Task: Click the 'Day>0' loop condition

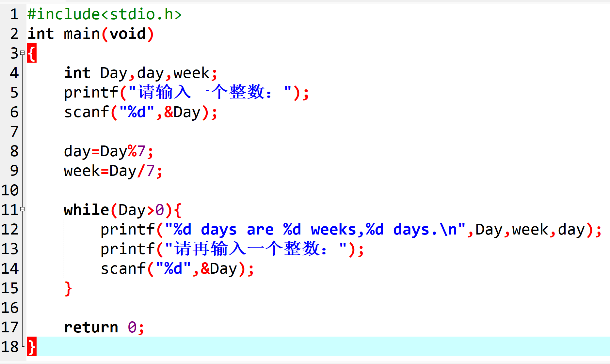Action: coord(141,210)
